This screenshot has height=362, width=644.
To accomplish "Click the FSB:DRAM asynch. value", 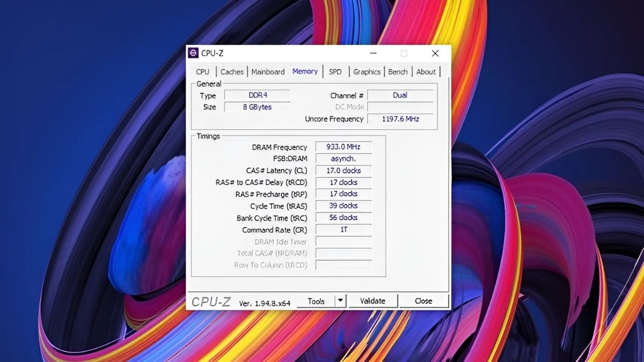I will point(343,159).
